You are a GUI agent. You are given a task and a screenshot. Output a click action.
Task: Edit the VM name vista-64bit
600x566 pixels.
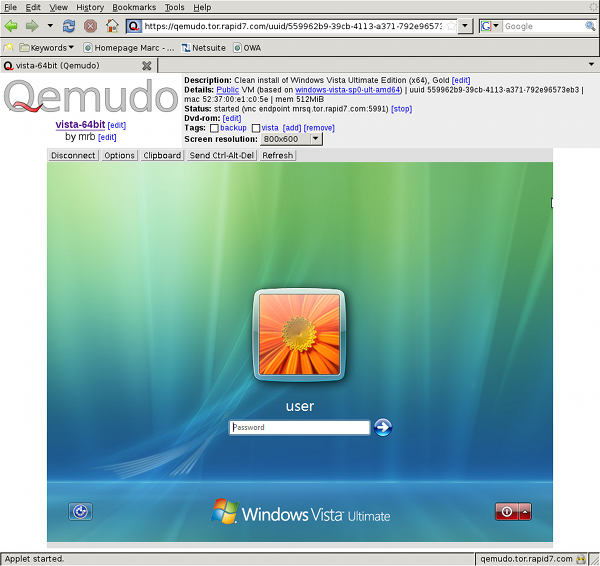point(117,125)
